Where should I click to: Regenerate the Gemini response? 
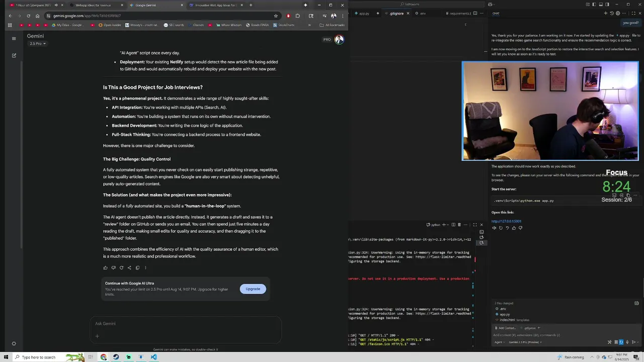(x=121, y=267)
